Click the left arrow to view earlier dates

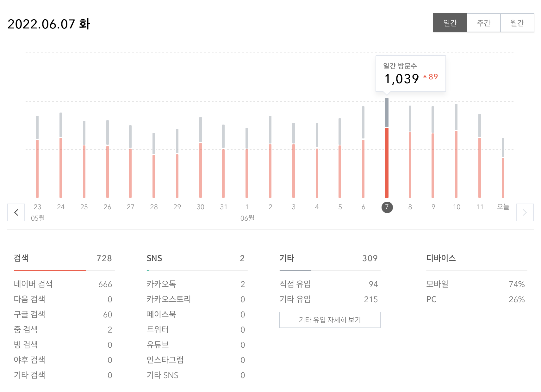pos(16,212)
